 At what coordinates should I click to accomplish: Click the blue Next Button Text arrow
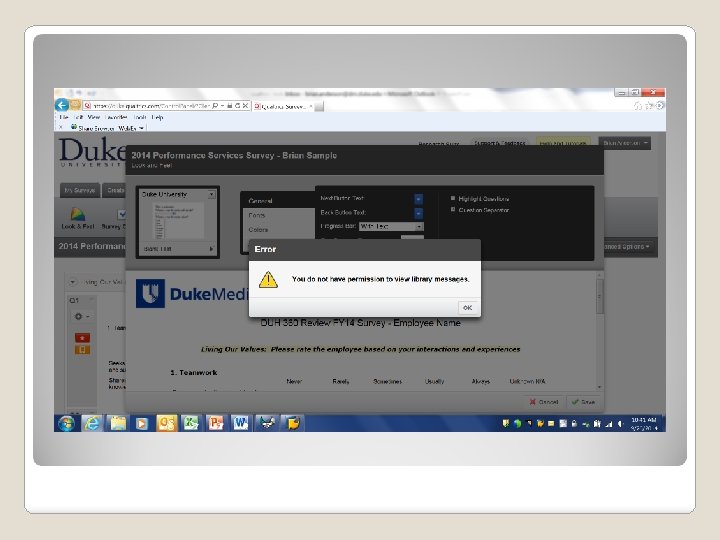(x=418, y=199)
